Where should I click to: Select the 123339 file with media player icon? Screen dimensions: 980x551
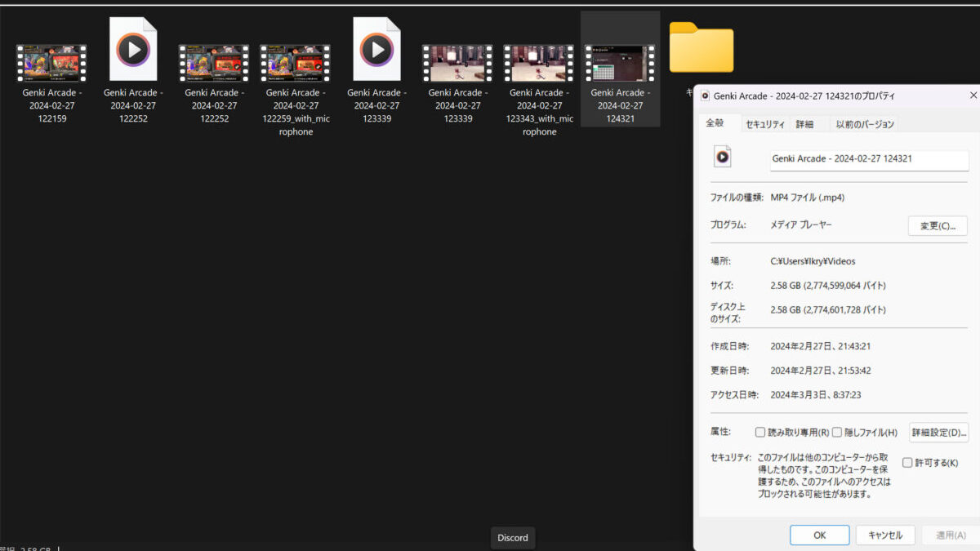(376, 49)
